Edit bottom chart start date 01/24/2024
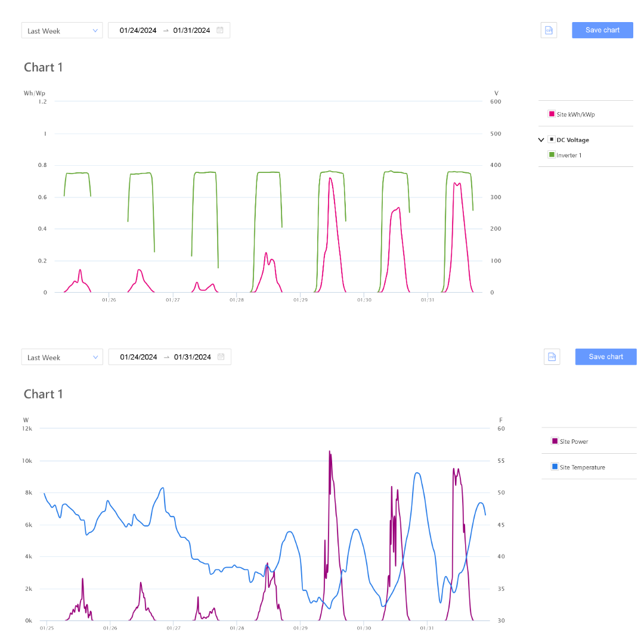This screenshot has width=644, height=644. (138, 357)
